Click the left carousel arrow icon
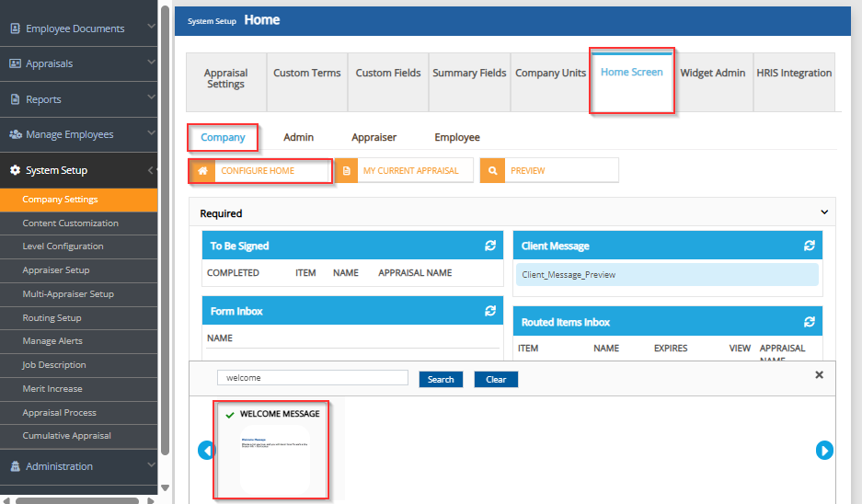This screenshot has height=504, width=862. [206, 451]
